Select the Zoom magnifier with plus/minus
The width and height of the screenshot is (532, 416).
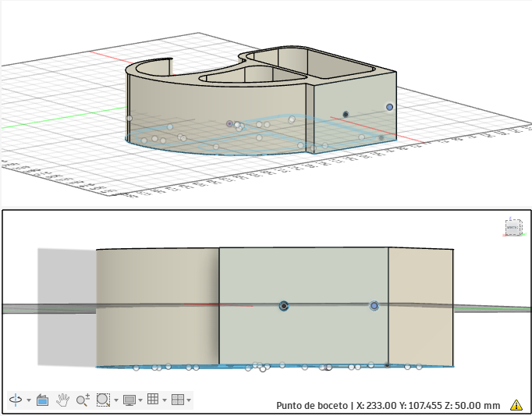(x=83, y=400)
